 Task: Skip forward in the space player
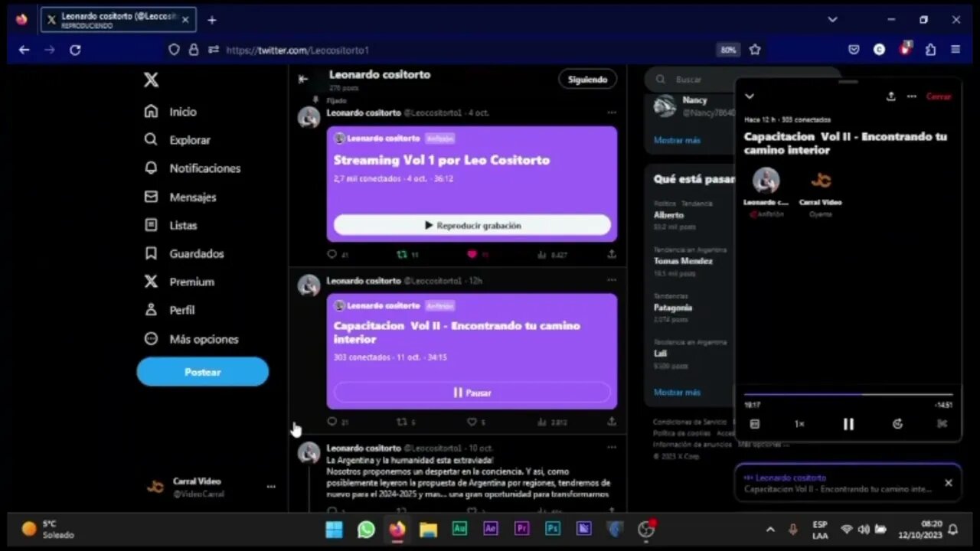tap(897, 424)
